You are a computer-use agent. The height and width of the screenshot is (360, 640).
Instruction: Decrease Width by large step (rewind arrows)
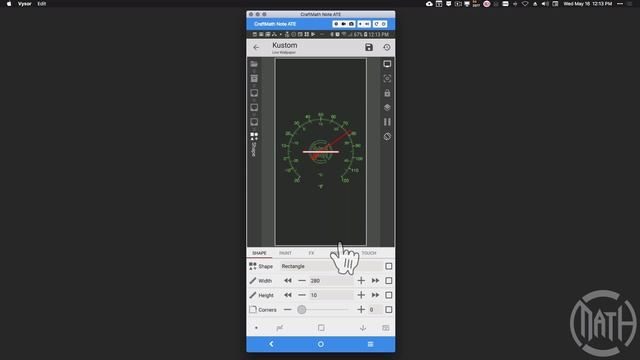pyautogui.click(x=288, y=281)
